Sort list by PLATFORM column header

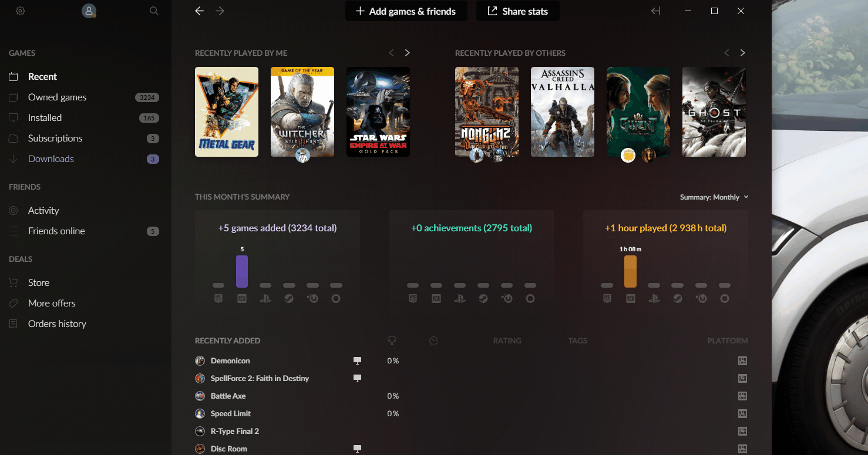tap(728, 341)
